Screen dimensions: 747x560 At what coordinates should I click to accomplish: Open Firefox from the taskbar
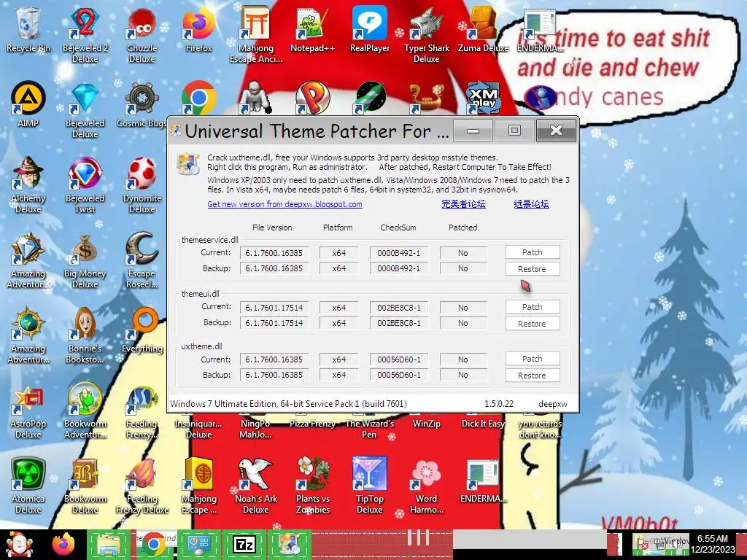point(63,544)
